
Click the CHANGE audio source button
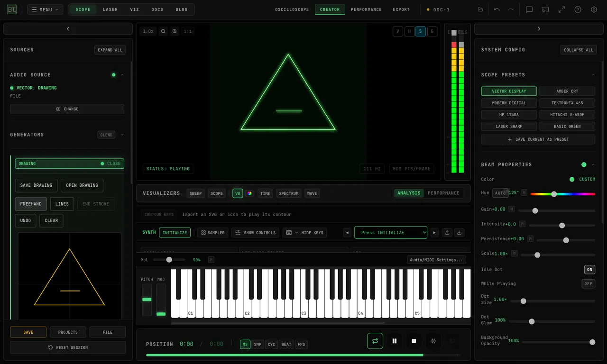click(67, 109)
